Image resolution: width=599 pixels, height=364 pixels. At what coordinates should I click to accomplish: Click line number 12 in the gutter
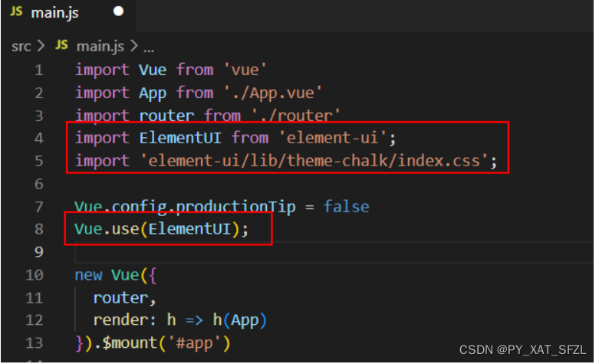(35, 320)
